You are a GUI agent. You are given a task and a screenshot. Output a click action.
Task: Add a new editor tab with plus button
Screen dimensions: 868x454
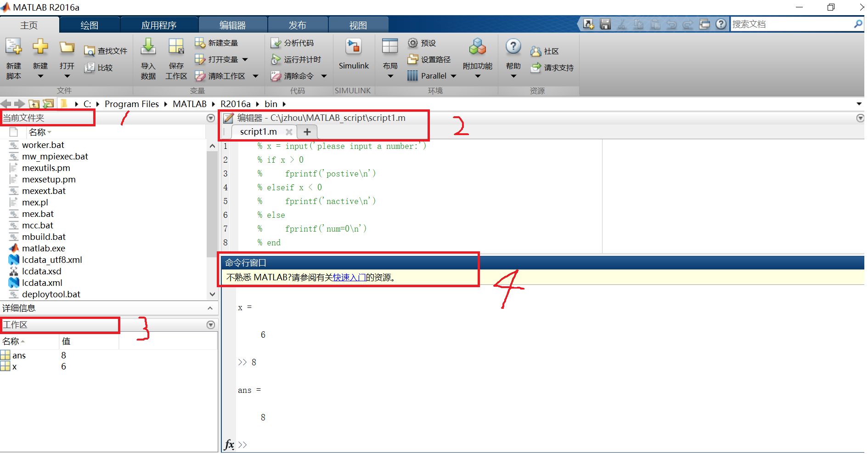tap(307, 132)
